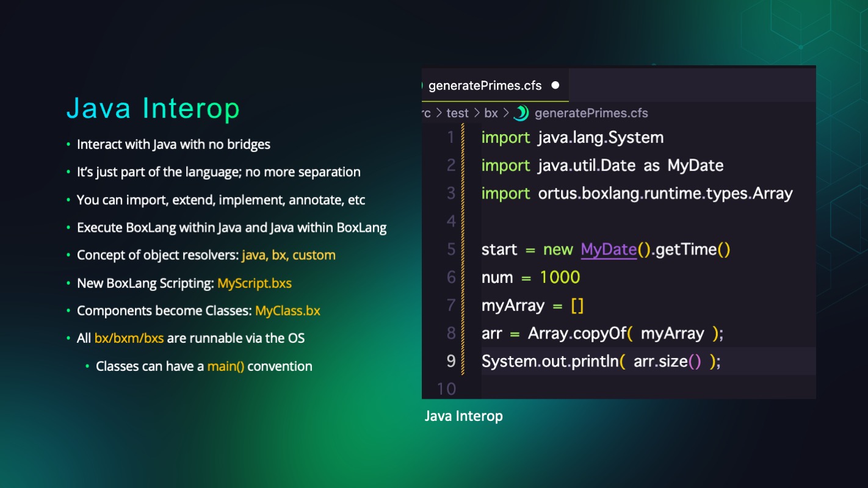Click 'java.lang.System' on line 1
This screenshot has height=488, width=868.
pos(601,137)
